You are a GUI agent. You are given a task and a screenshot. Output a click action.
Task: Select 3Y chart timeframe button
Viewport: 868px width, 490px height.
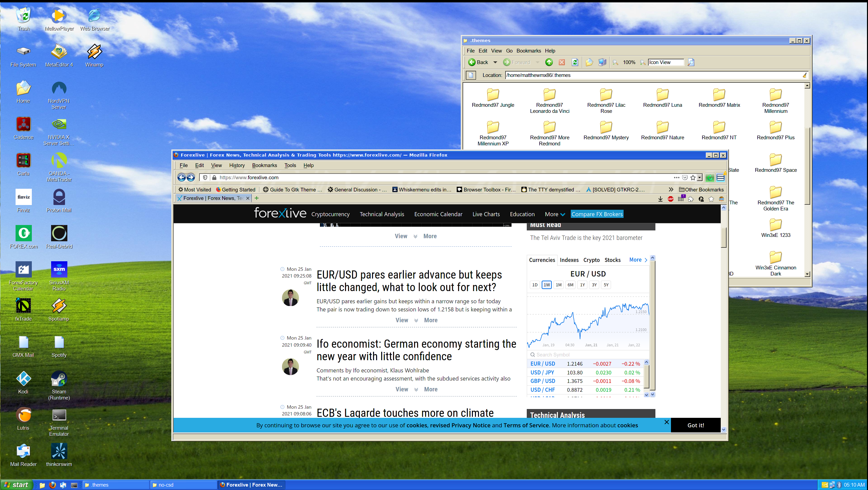(x=594, y=285)
